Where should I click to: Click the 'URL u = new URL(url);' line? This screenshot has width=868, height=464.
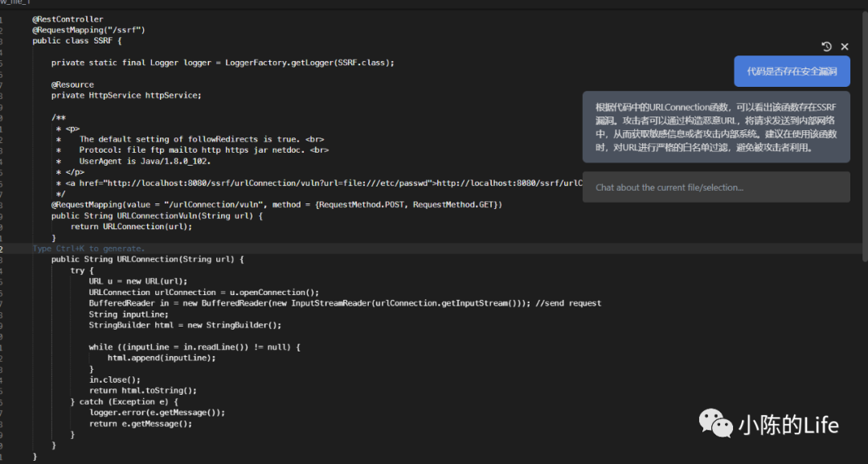coord(138,281)
